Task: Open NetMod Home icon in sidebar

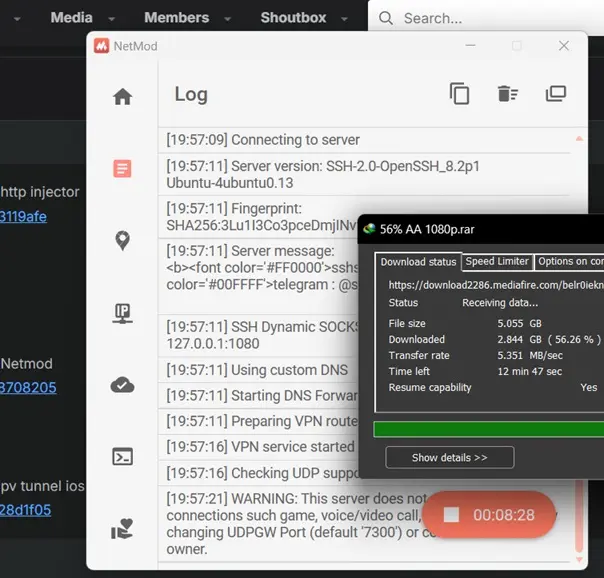Action: 122,96
